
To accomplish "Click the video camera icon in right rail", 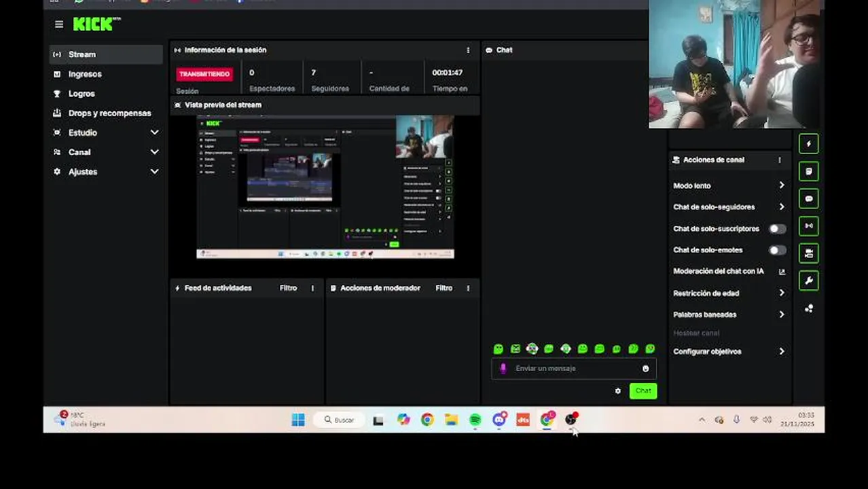I will 808,253.
